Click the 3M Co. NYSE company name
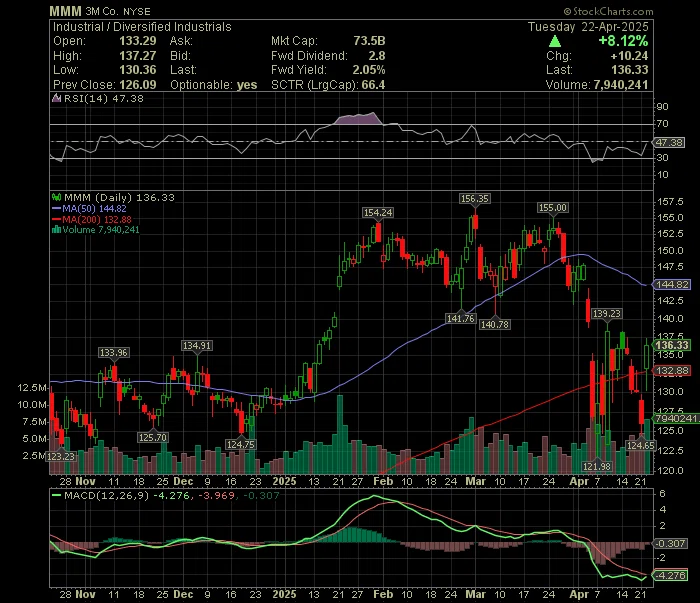 point(118,12)
